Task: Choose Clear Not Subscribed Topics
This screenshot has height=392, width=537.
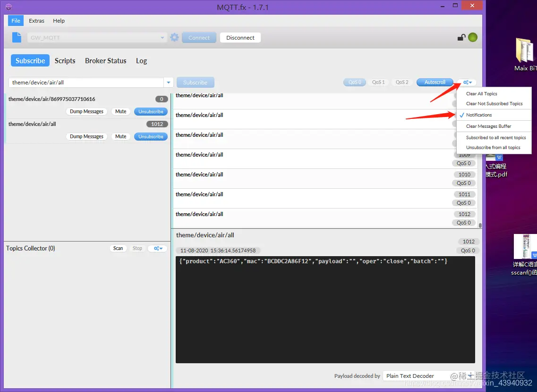Action: pos(494,104)
